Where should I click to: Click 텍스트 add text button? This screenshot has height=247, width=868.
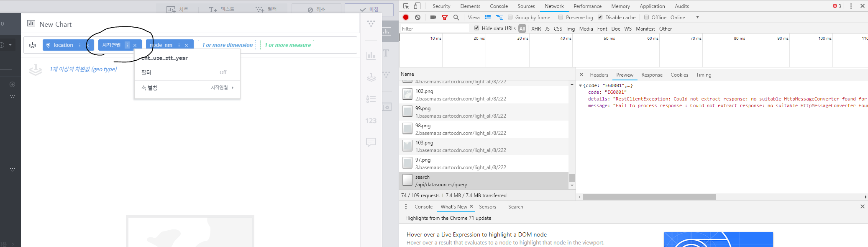click(x=222, y=9)
